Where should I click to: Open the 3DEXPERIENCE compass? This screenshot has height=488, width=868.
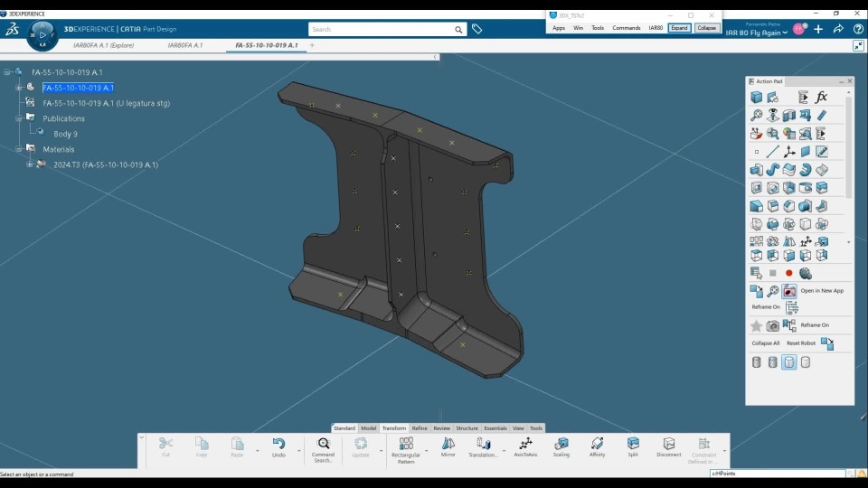(42, 35)
